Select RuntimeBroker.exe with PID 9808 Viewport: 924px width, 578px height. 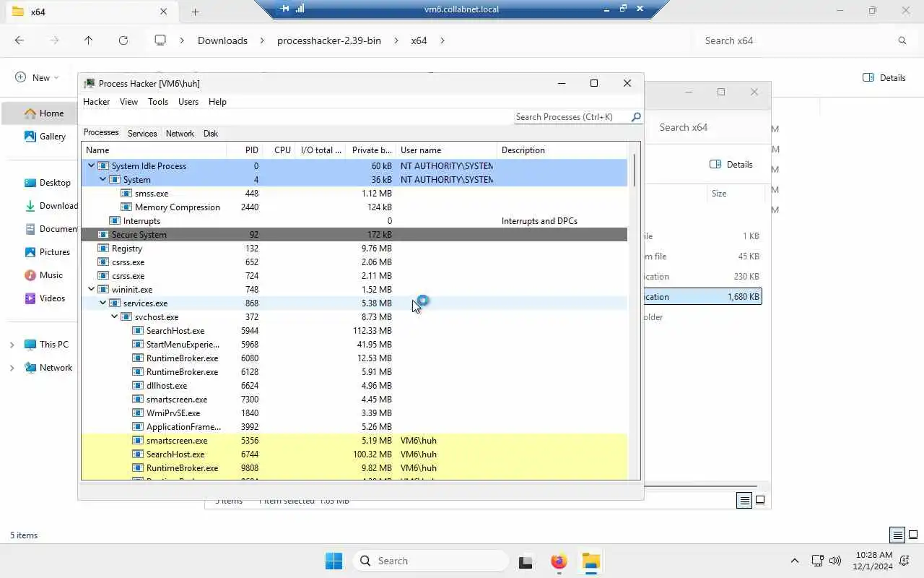pyautogui.click(x=354, y=468)
